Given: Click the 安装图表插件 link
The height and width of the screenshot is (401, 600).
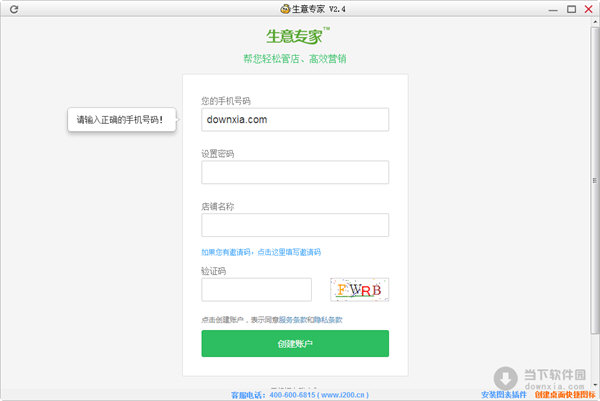Looking at the screenshot, I should (x=504, y=395).
